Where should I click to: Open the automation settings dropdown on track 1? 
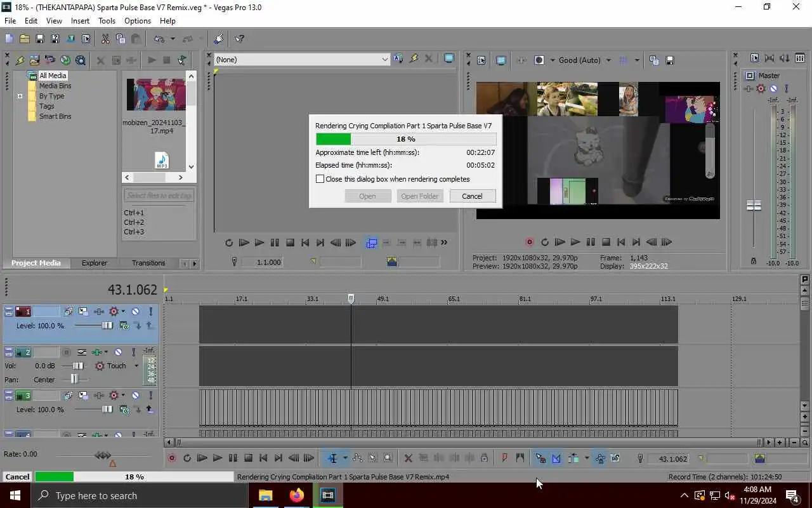pos(123,311)
